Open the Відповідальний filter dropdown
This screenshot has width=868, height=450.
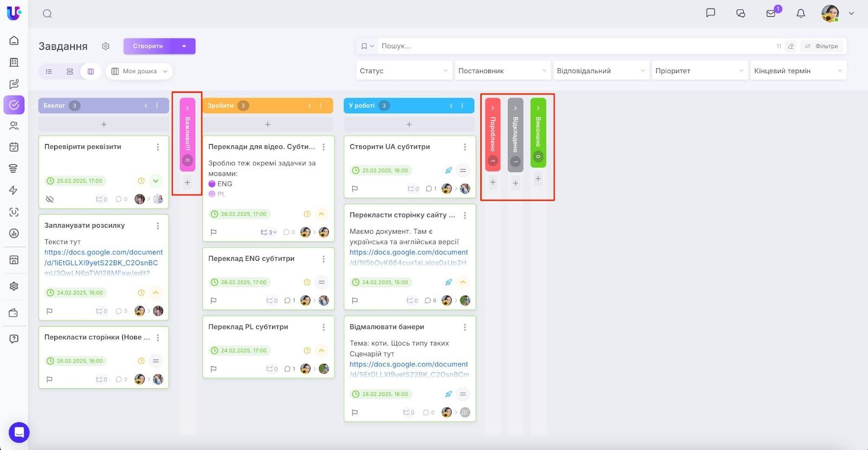coord(601,71)
